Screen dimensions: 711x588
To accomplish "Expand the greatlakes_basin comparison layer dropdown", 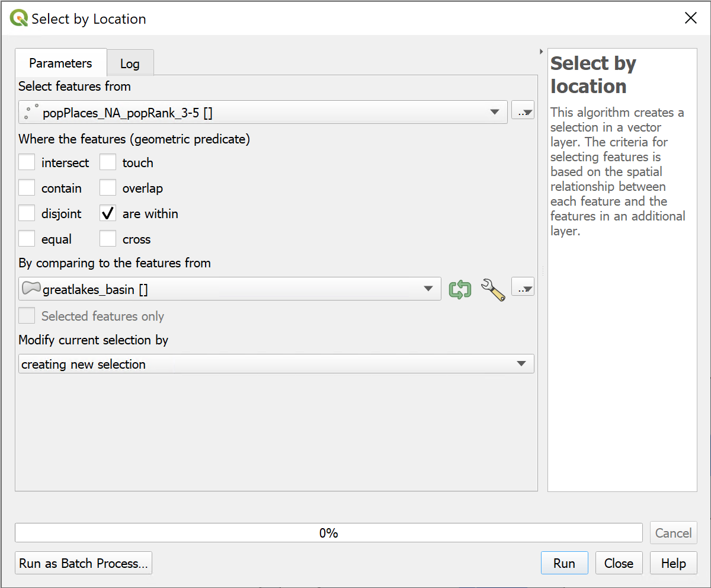I will click(x=229, y=289).
